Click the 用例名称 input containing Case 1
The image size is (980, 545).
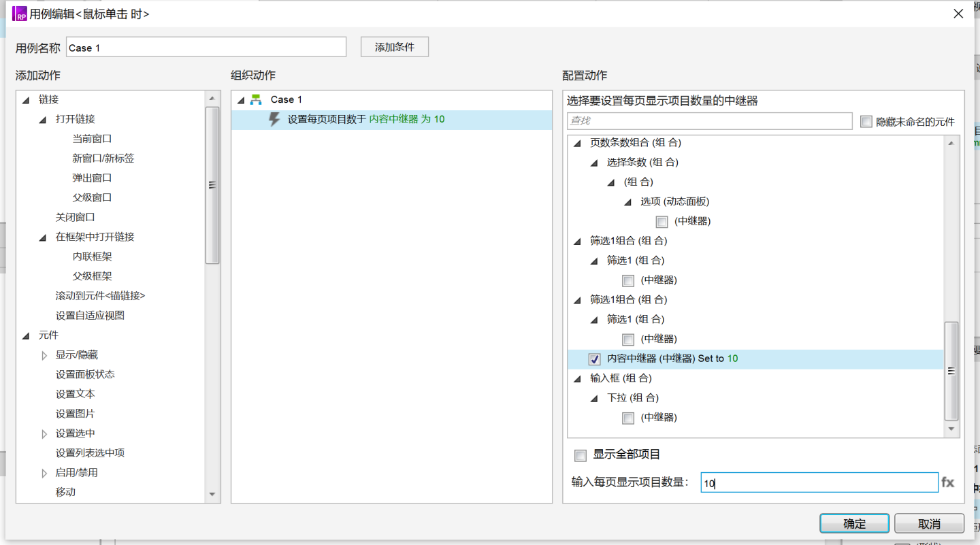(206, 47)
